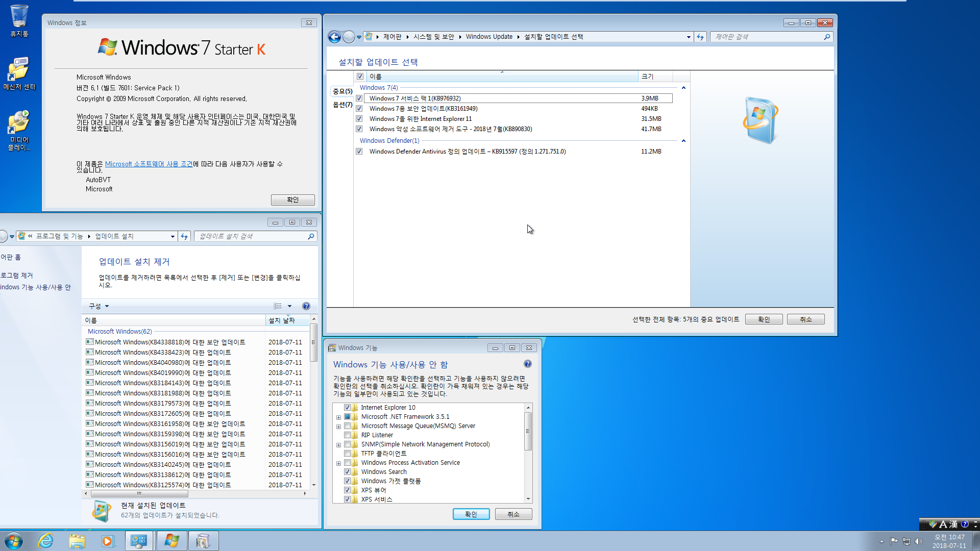
Task: Cancel the update selection window
Action: pyautogui.click(x=806, y=319)
